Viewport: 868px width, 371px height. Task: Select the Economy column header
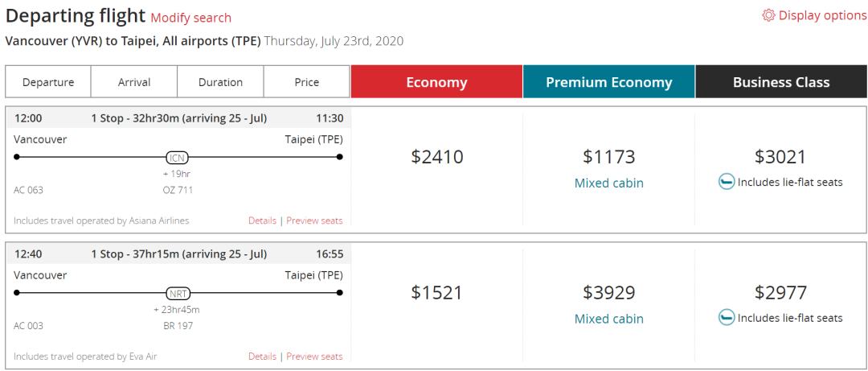tap(436, 82)
